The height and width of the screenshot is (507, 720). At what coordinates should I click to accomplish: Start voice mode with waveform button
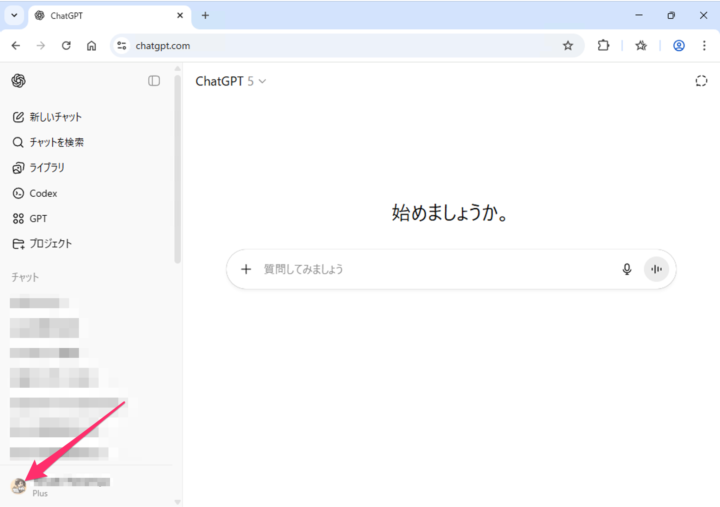(x=656, y=269)
